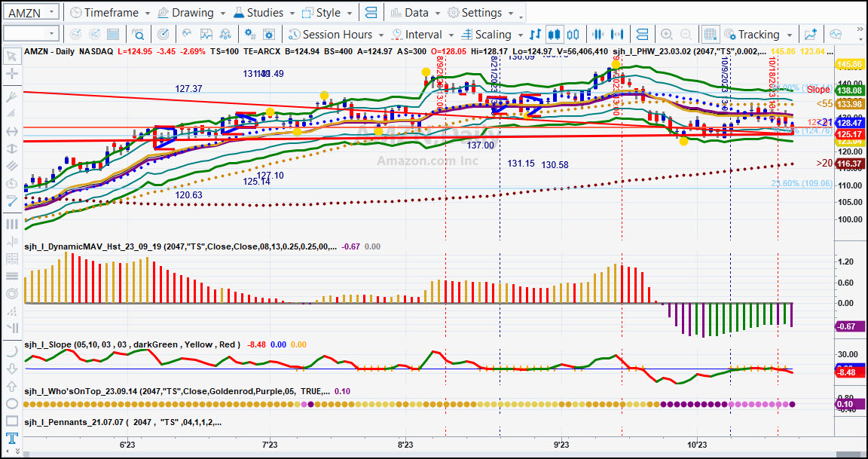This screenshot has height=459, width=868.
Task: Select hollow candlestick chart style
Action: click(x=573, y=35)
